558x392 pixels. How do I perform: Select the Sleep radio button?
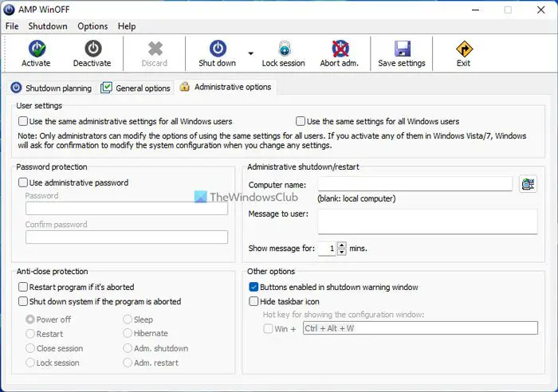(128, 319)
